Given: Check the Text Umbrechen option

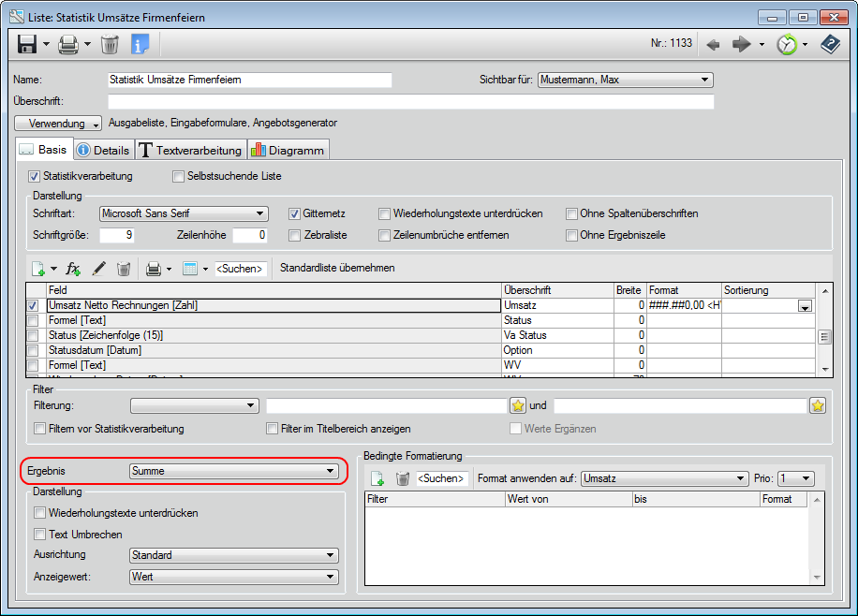Looking at the screenshot, I should coord(39,535).
